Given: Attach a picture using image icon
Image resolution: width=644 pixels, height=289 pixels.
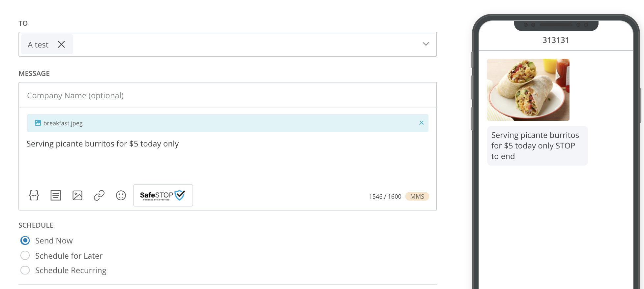Looking at the screenshot, I should (x=77, y=195).
